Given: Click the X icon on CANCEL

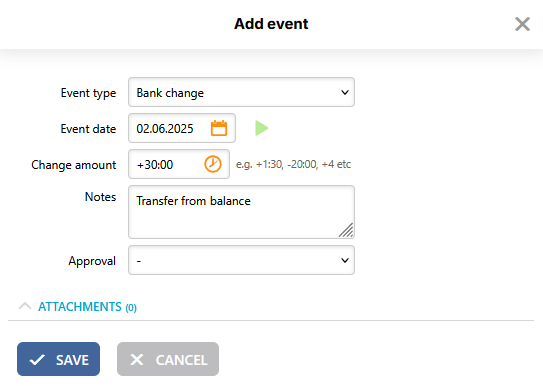Looking at the screenshot, I should tap(136, 360).
